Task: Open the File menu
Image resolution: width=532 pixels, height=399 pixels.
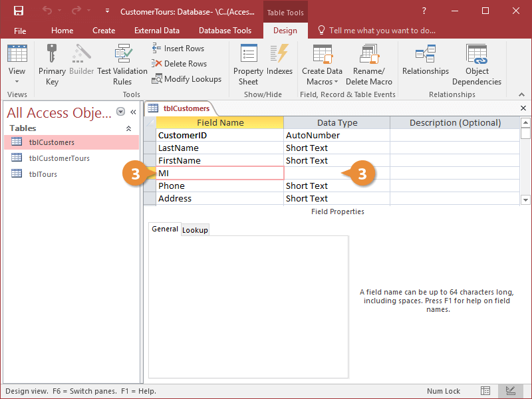Action: click(x=20, y=31)
